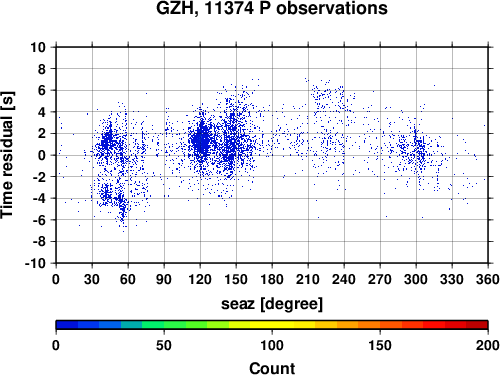Click the 'Count' colorbar label
The height and width of the screenshot is (375, 500).
click(x=272, y=368)
